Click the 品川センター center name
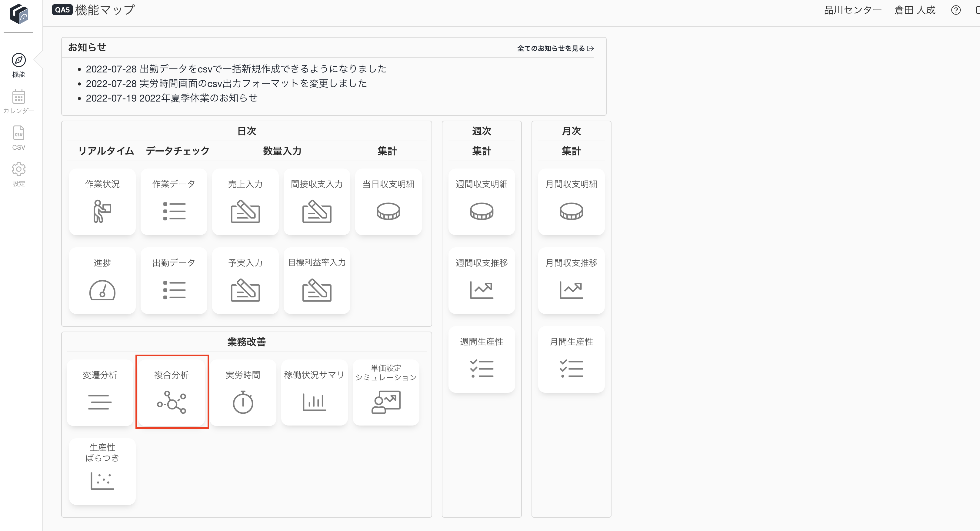The height and width of the screenshot is (531, 980). tap(852, 10)
